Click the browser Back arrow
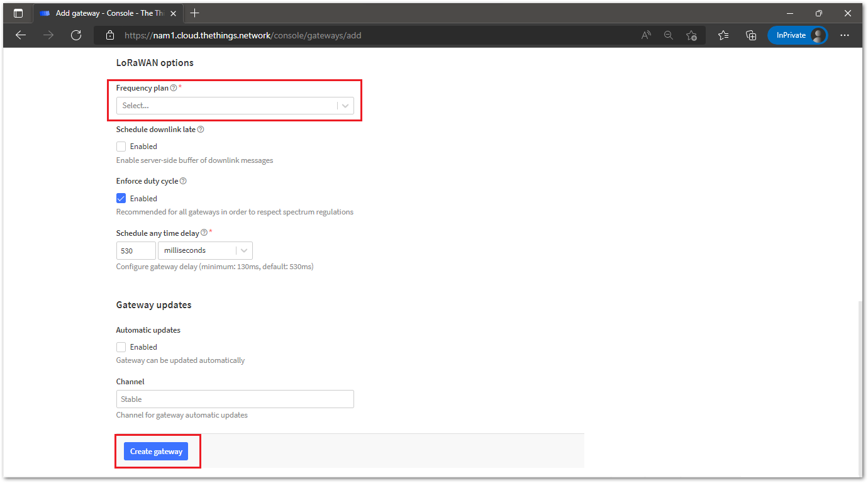The width and height of the screenshot is (868, 483). point(21,35)
